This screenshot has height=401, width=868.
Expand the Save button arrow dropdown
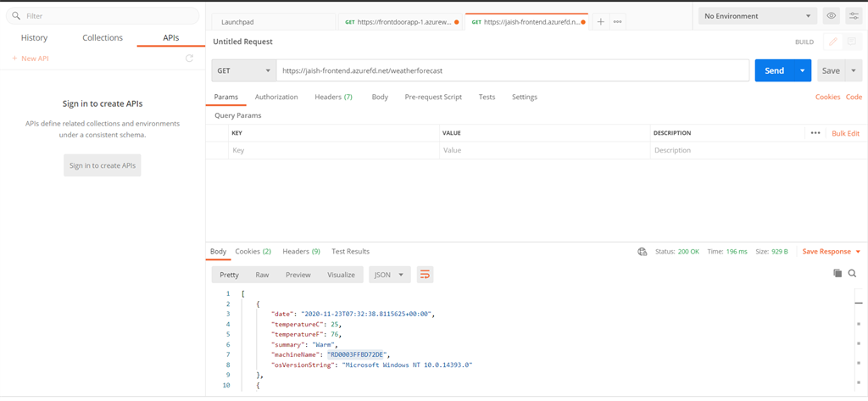[x=854, y=71]
